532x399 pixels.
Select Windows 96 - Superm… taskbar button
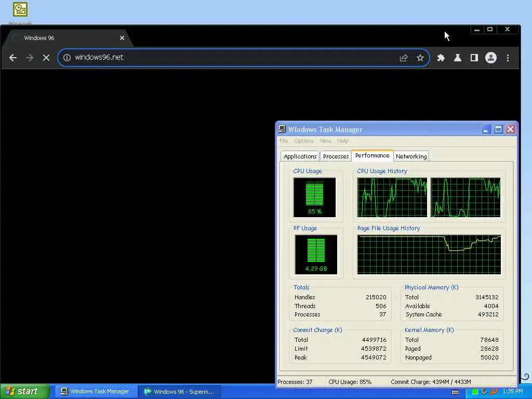click(x=180, y=392)
